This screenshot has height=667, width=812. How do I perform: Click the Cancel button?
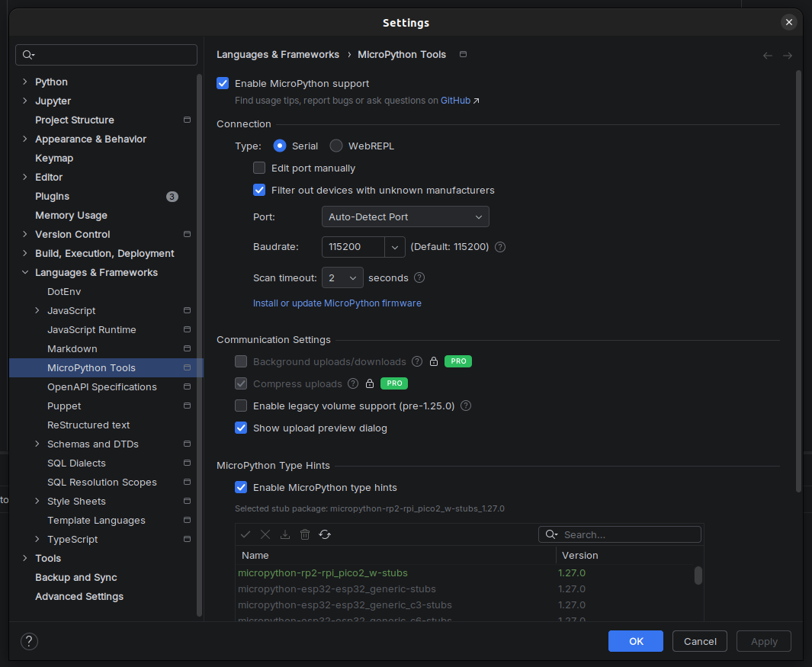pyautogui.click(x=700, y=641)
